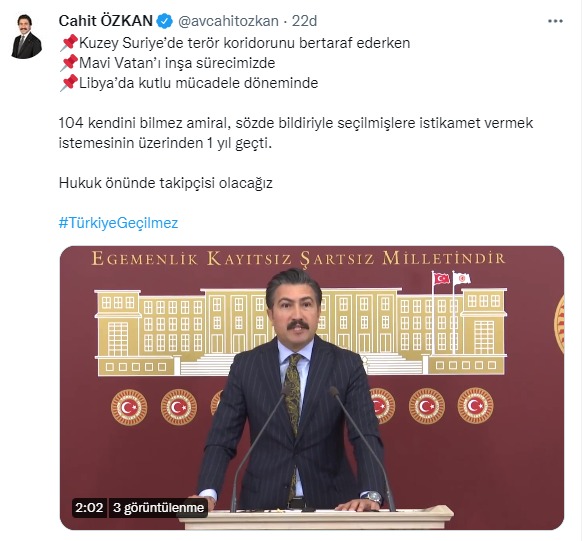Click the golden parliament building graphic
583x541 pixels.
tap(301, 331)
